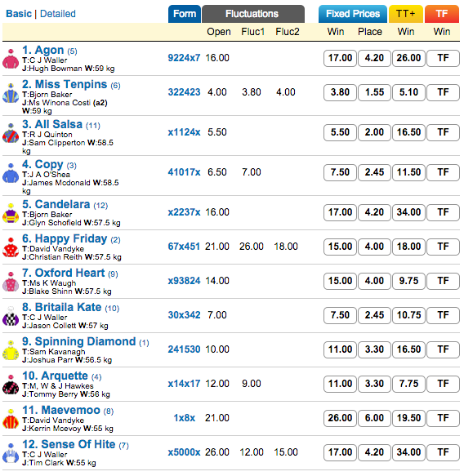
Task: Switch to the Detailed view
Action: click(x=58, y=14)
